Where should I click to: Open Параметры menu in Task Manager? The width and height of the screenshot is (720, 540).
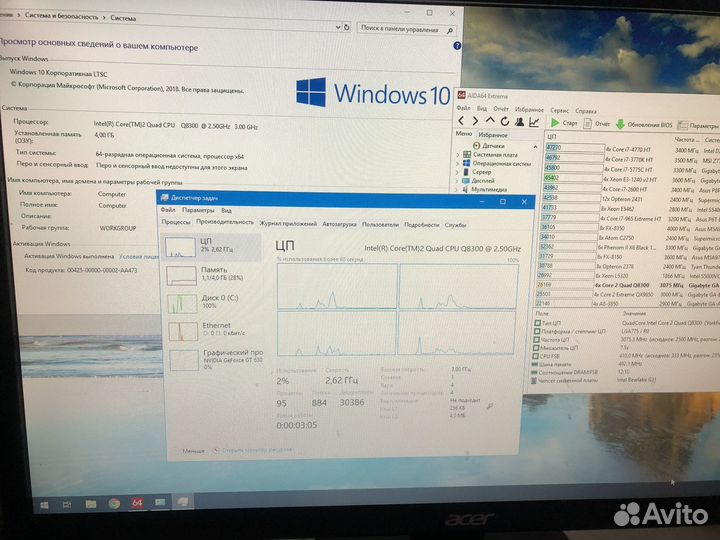pos(198,210)
